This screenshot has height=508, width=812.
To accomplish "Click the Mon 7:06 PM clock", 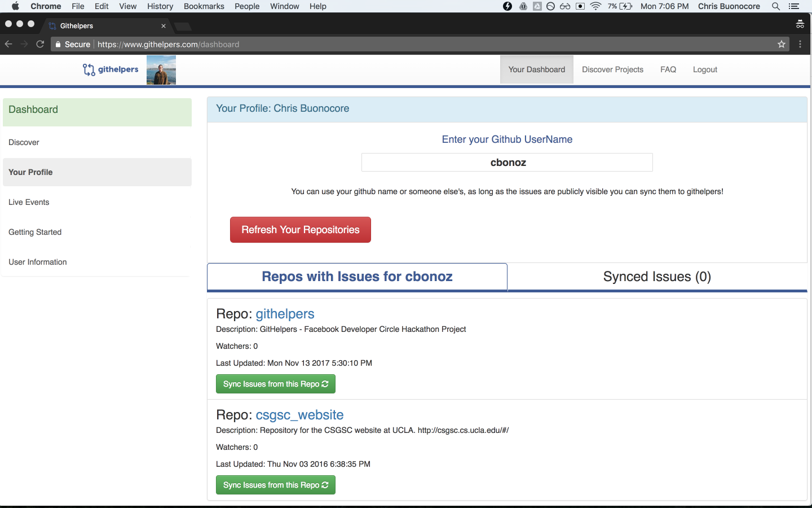I will coord(665,6).
